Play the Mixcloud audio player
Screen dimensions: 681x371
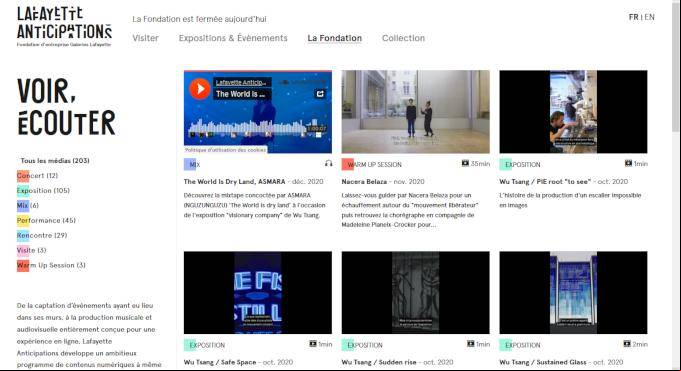click(200, 89)
